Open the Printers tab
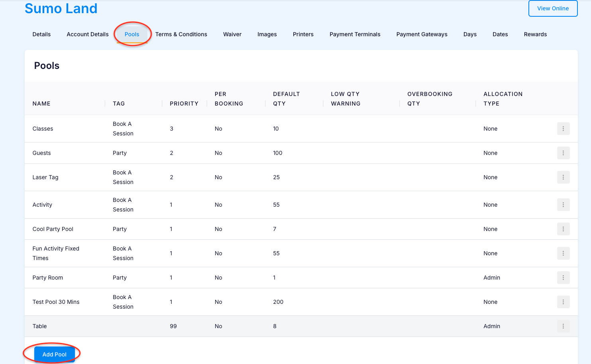 coord(303,34)
